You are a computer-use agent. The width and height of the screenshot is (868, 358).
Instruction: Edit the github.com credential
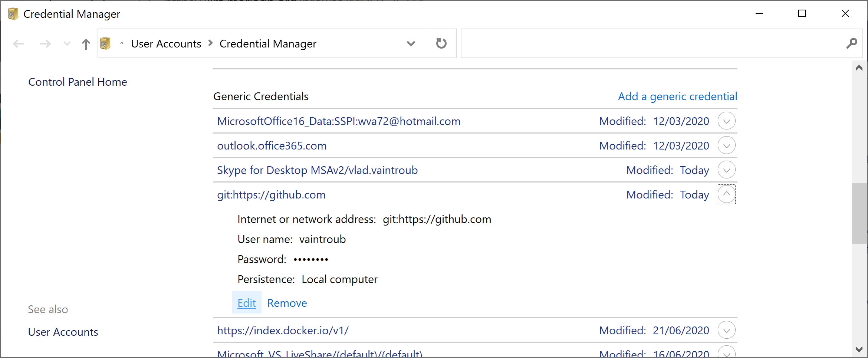247,303
